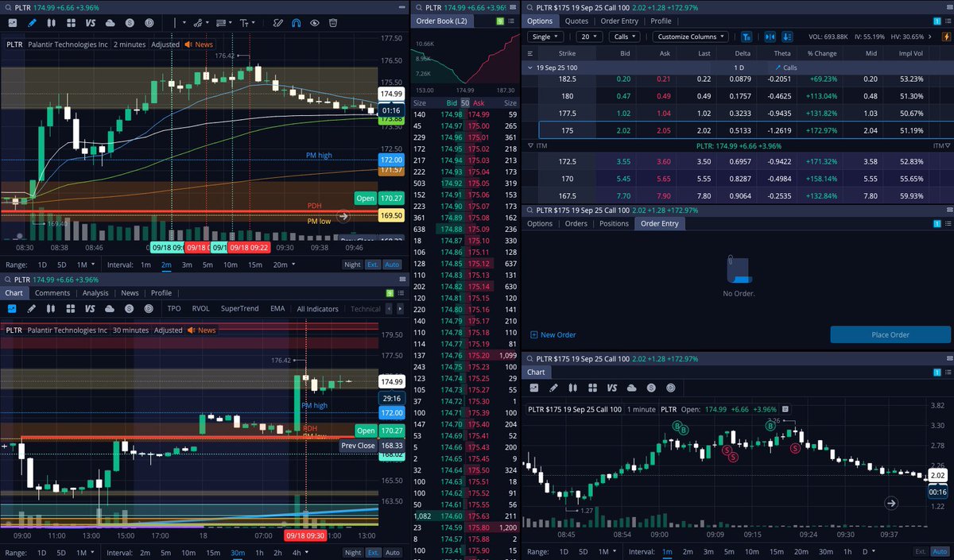This screenshot has width=954, height=560.
Task: Select the 2m interval in top chart
Action: coord(166,265)
